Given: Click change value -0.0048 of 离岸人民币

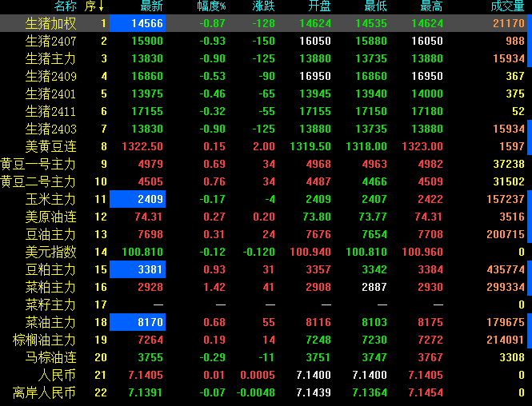Looking at the screenshot, I should click(x=255, y=392).
